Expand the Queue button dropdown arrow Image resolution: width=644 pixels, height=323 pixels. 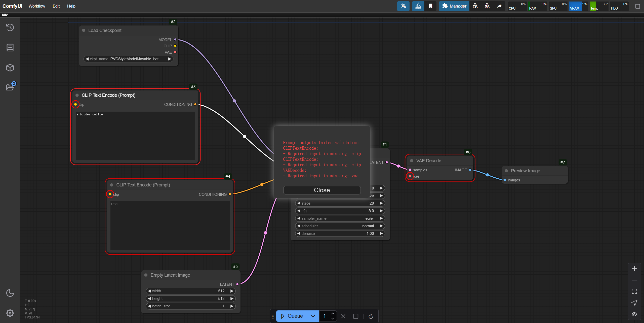pos(313,316)
